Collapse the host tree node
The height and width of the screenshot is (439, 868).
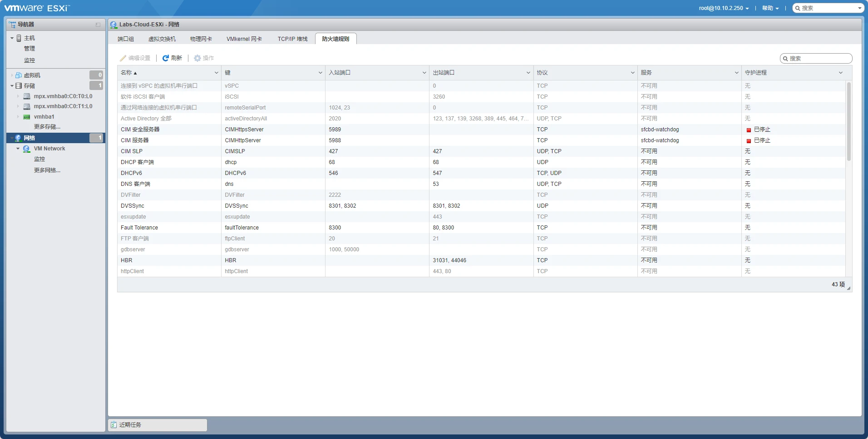click(x=12, y=38)
